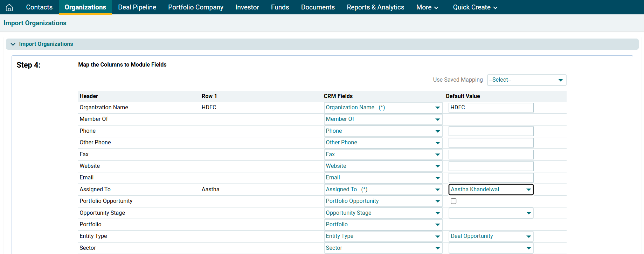Open Reports & Analytics module

pyautogui.click(x=375, y=7)
